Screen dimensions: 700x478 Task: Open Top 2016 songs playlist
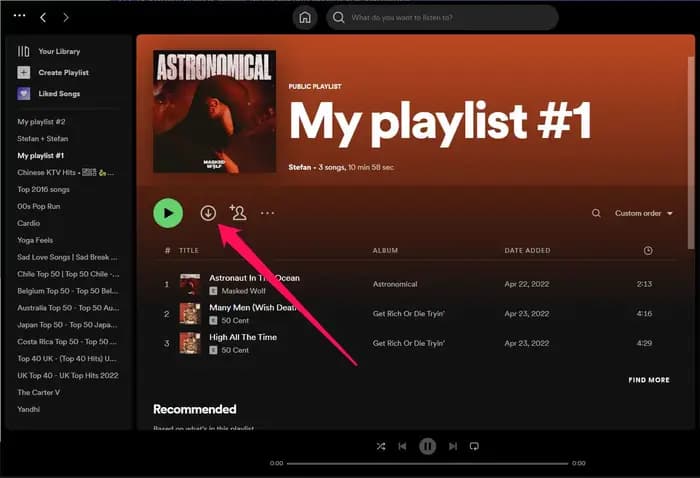pyautogui.click(x=43, y=190)
